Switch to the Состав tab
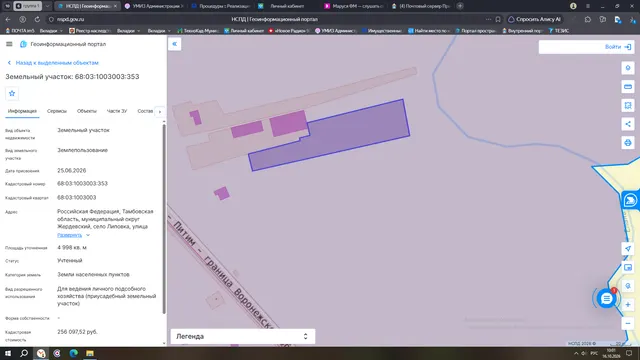Image resolution: width=640 pixels, height=360 pixels. (145, 111)
